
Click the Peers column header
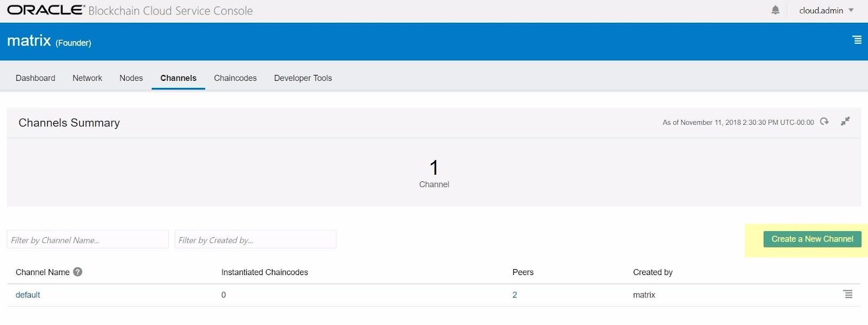pos(523,272)
